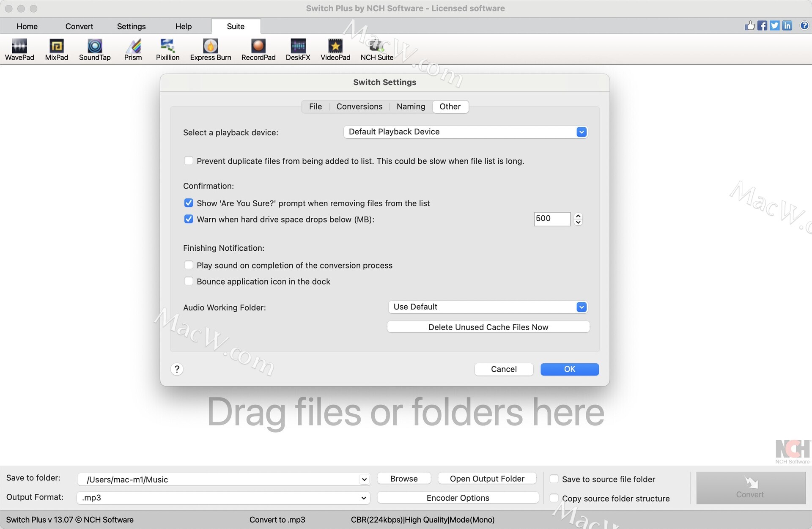Open the Convert ribbon tab
This screenshot has width=812, height=529.
[x=79, y=26]
